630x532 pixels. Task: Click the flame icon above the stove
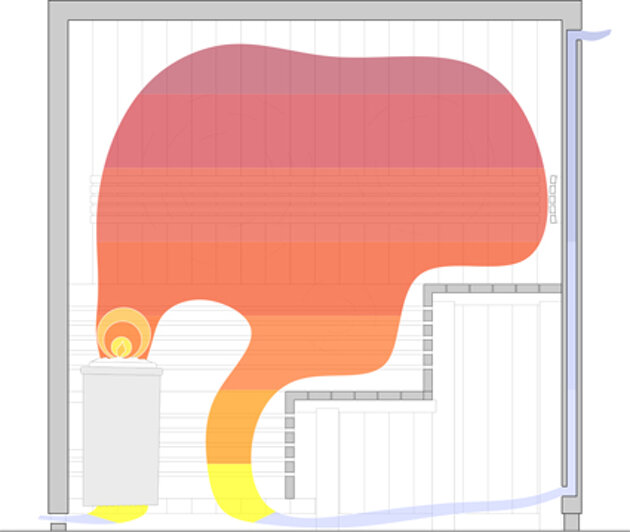click(121, 347)
